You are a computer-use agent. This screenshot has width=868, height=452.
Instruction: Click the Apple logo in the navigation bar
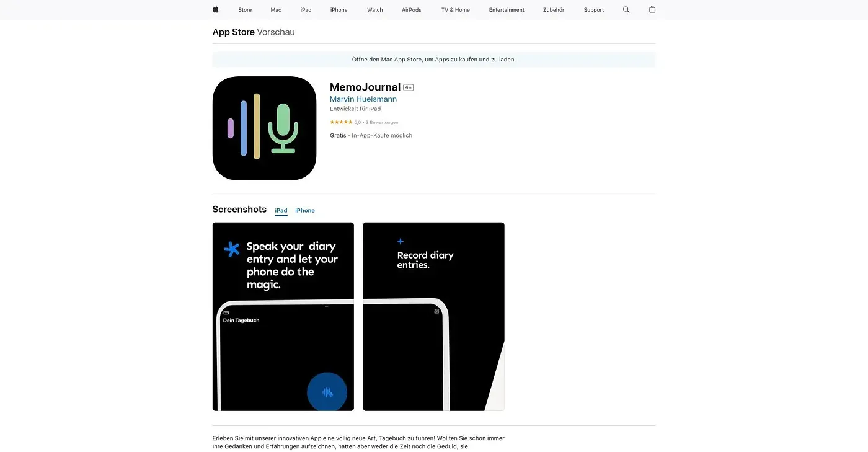[216, 9]
